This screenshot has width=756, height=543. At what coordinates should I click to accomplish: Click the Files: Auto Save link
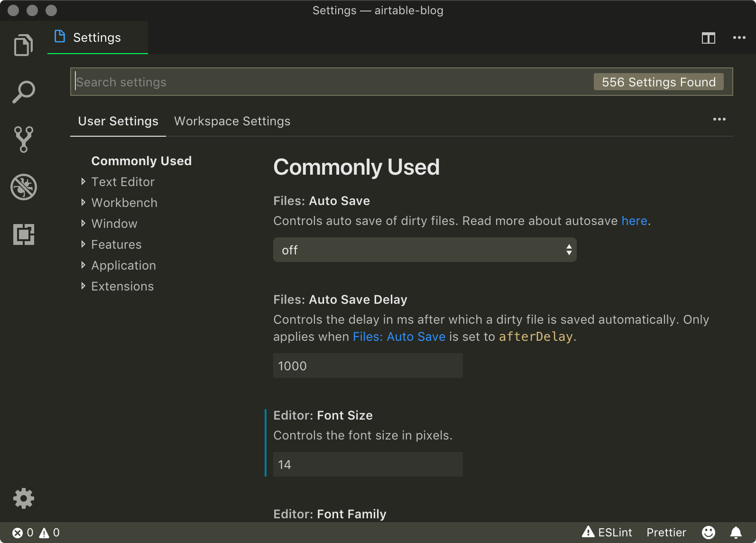tap(399, 337)
